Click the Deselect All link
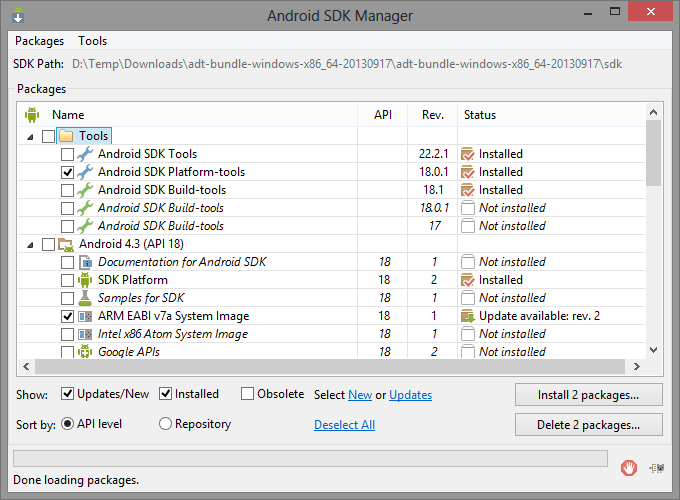Image resolution: width=680 pixels, height=500 pixels. click(344, 425)
